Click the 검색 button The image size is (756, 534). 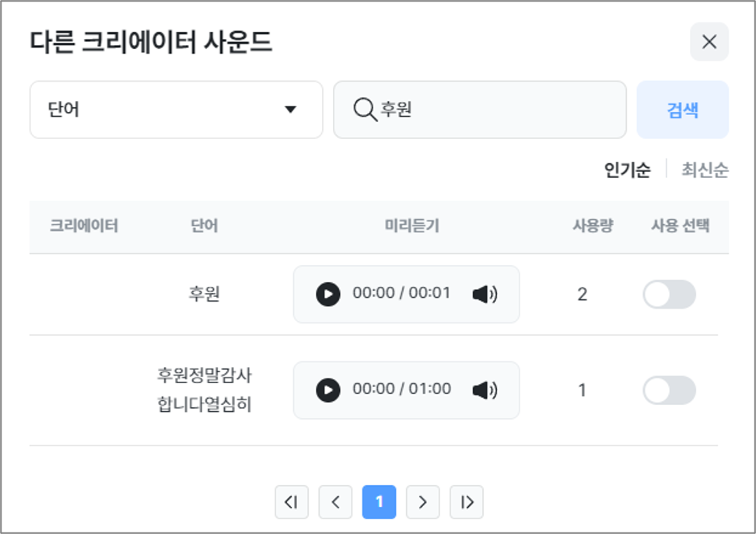[682, 110]
